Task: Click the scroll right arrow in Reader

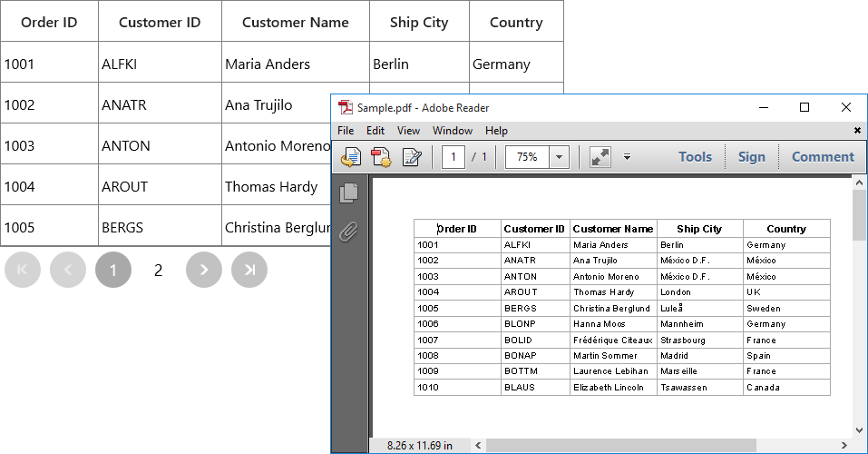Action: coord(844,445)
